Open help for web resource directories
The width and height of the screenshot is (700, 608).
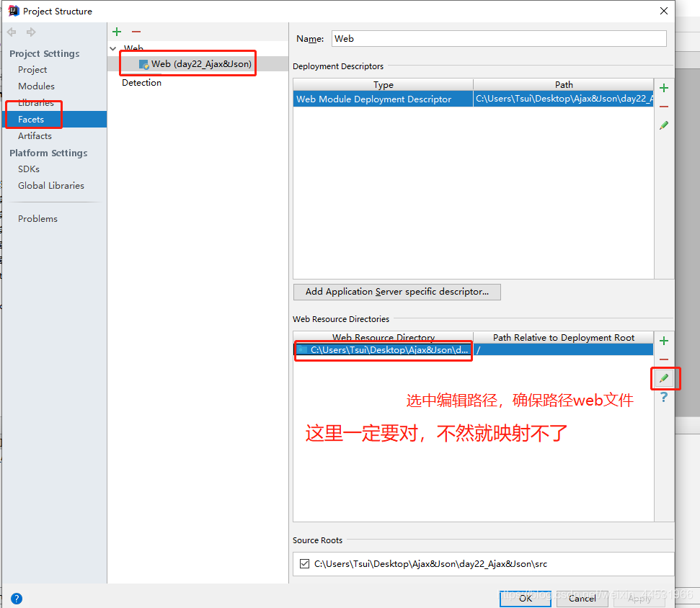tap(664, 397)
